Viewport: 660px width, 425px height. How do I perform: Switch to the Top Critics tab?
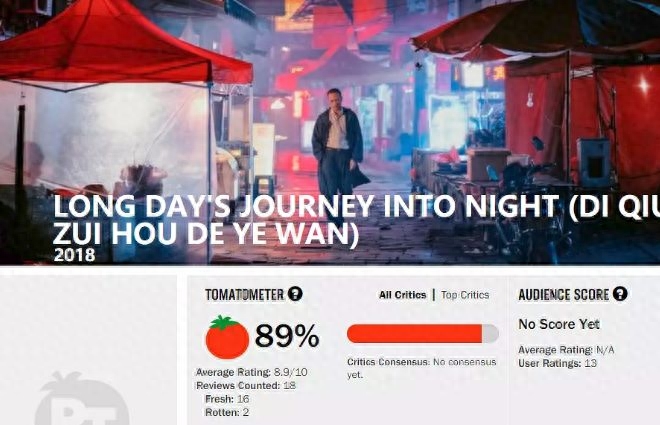coord(465,295)
